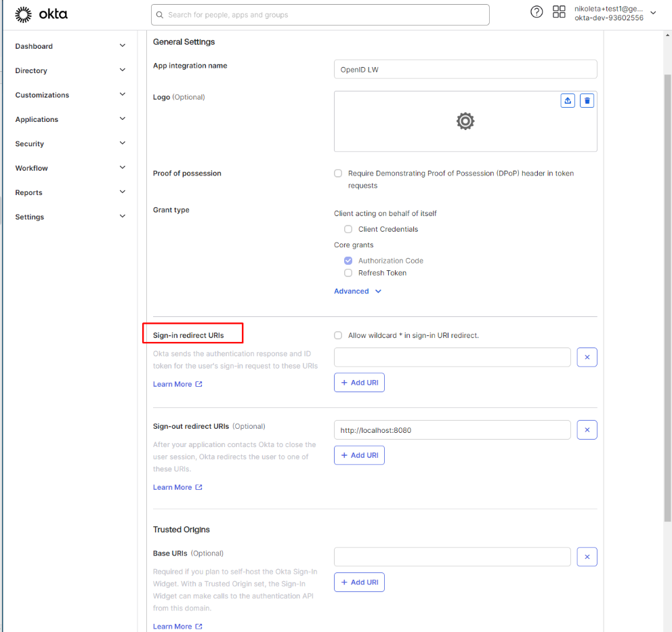The image size is (672, 632).
Task: Click the empty sign-in redirect URI field
Action: coord(452,358)
